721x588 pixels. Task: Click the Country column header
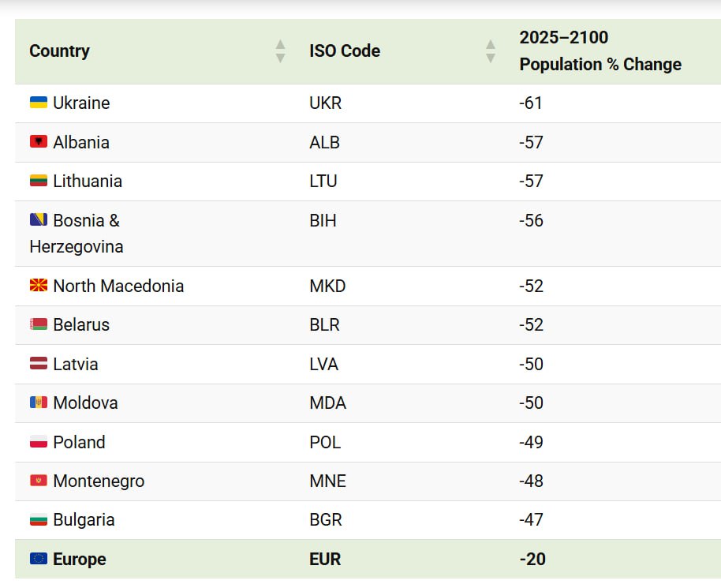click(60, 51)
